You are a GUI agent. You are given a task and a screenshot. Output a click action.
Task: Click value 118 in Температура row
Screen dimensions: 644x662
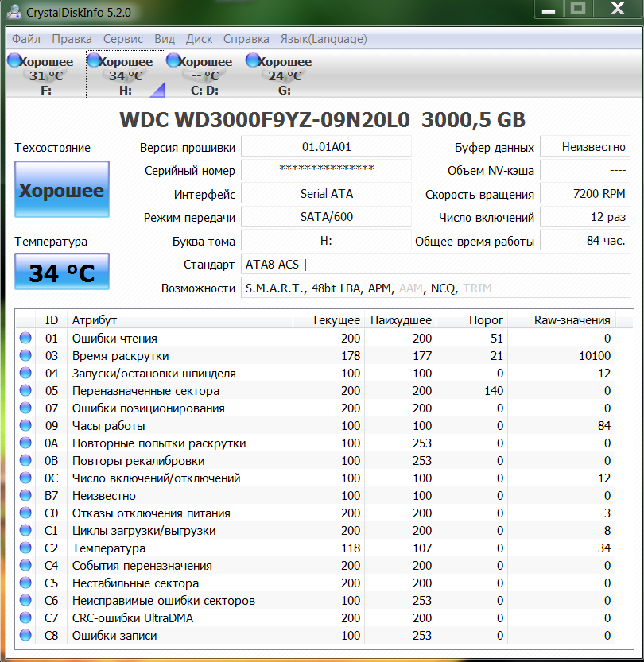tap(351, 548)
